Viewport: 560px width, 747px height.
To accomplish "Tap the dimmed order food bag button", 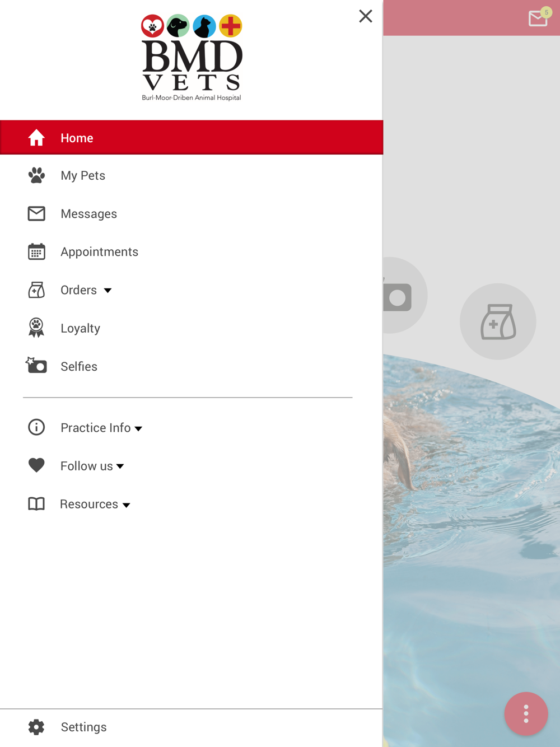I will point(498,321).
